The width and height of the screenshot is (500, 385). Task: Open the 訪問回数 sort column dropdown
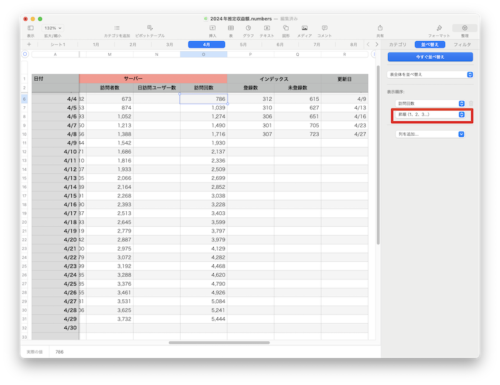point(430,104)
